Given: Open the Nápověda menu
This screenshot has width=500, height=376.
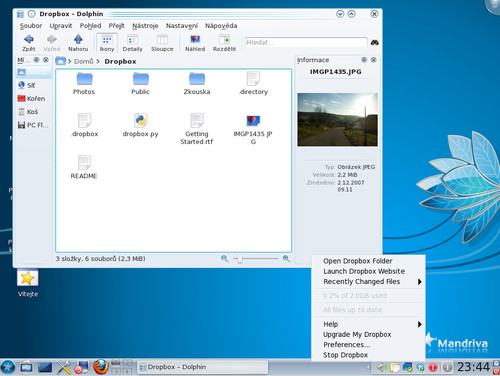Looking at the screenshot, I should click(x=221, y=26).
